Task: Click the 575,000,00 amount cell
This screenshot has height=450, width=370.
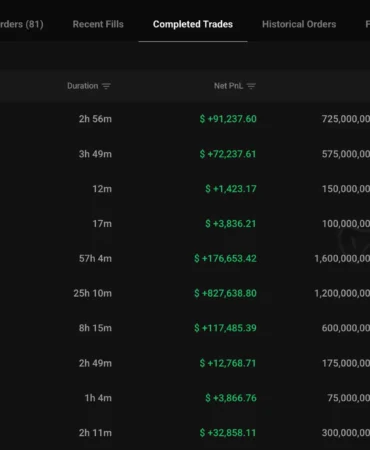Action: click(346, 154)
